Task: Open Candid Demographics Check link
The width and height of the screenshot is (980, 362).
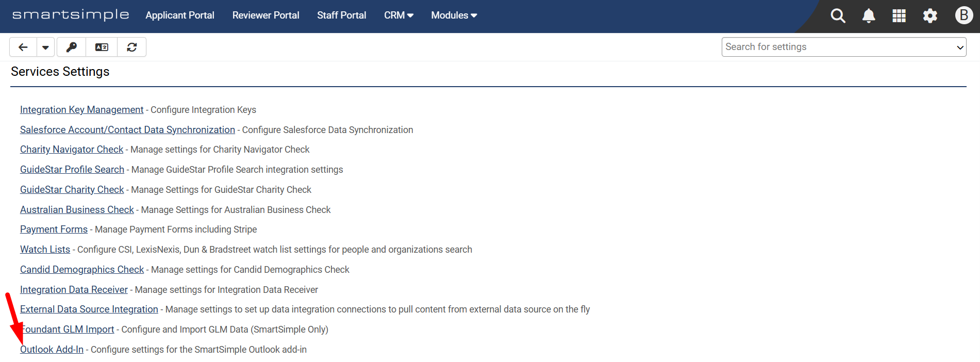Action: click(x=82, y=270)
